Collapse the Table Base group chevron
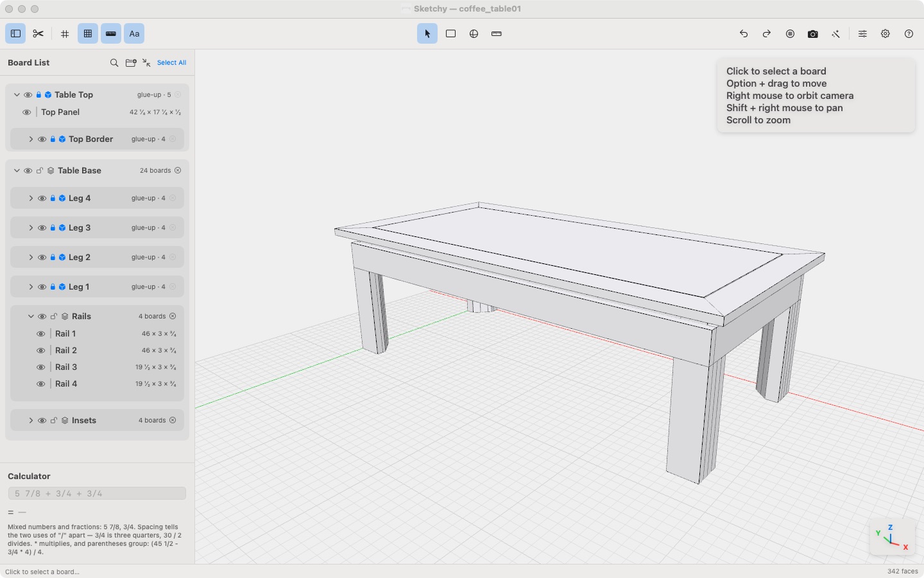Viewport: 924px width, 578px height. (x=17, y=170)
